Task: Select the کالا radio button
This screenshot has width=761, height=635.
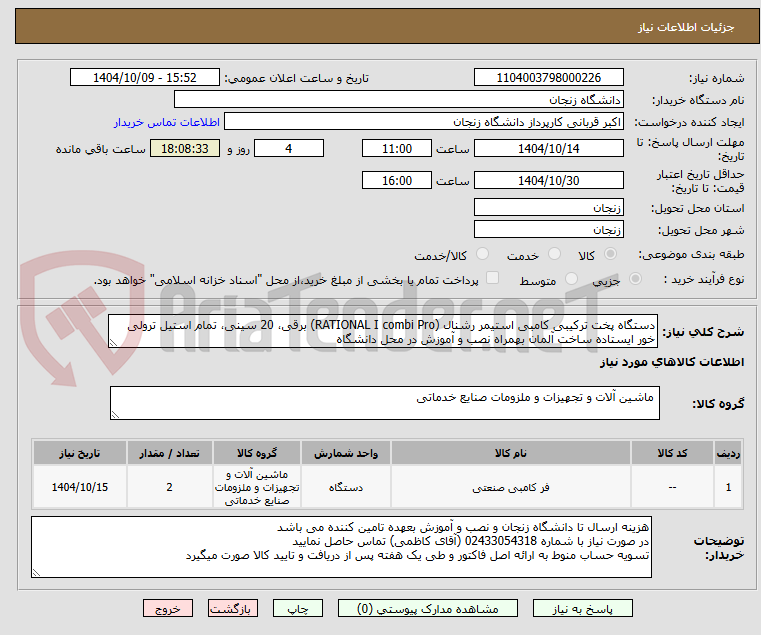Action: pos(611,254)
